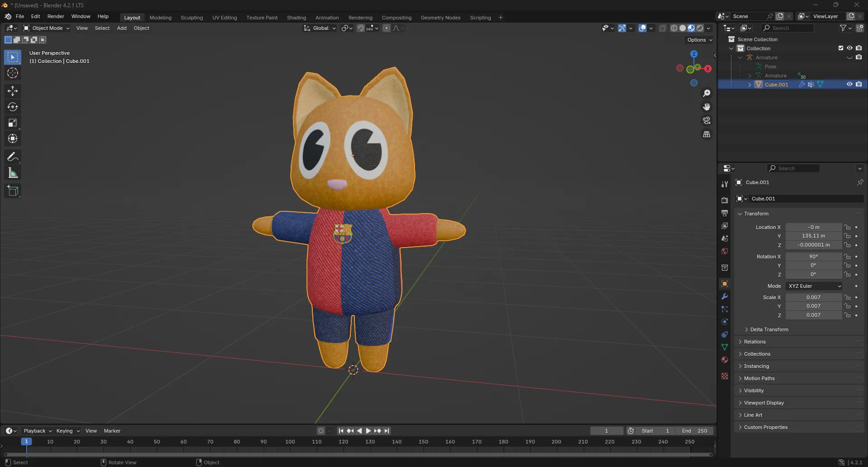This screenshot has height=467, width=868.
Task: Open the World properties tab
Action: pyautogui.click(x=725, y=251)
